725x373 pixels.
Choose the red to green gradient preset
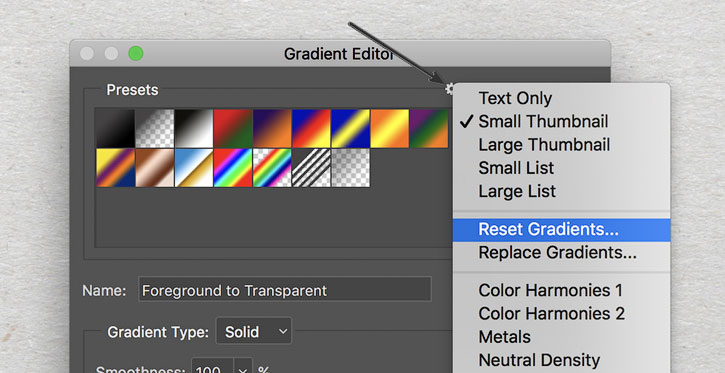pos(233,128)
